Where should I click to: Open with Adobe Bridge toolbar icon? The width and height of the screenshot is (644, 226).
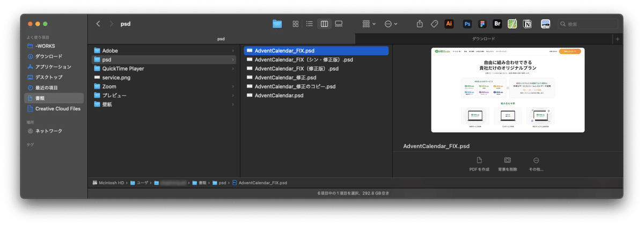(x=497, y=24)
